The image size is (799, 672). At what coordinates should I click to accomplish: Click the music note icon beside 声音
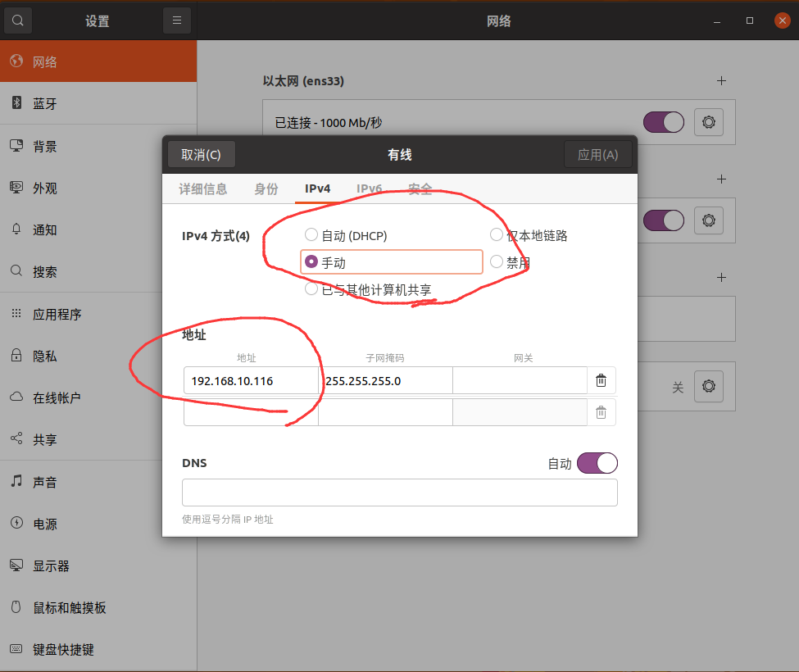(x=16, y=480)
